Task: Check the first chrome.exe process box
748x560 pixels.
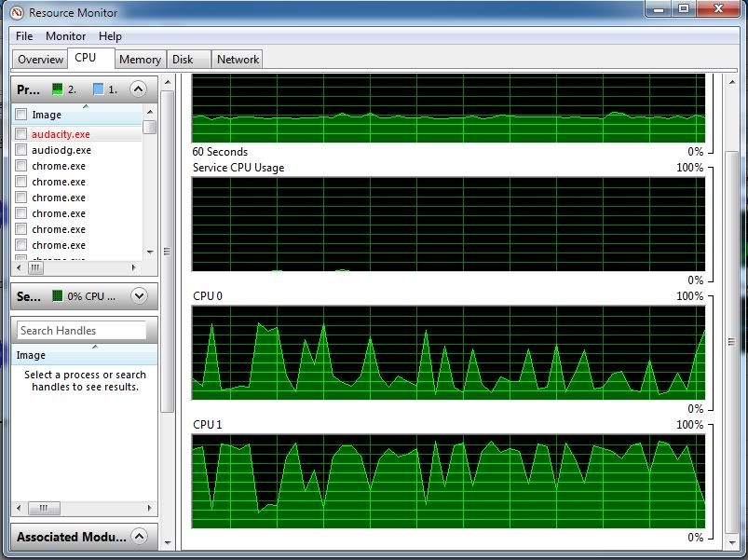Action: click(21, 166)
